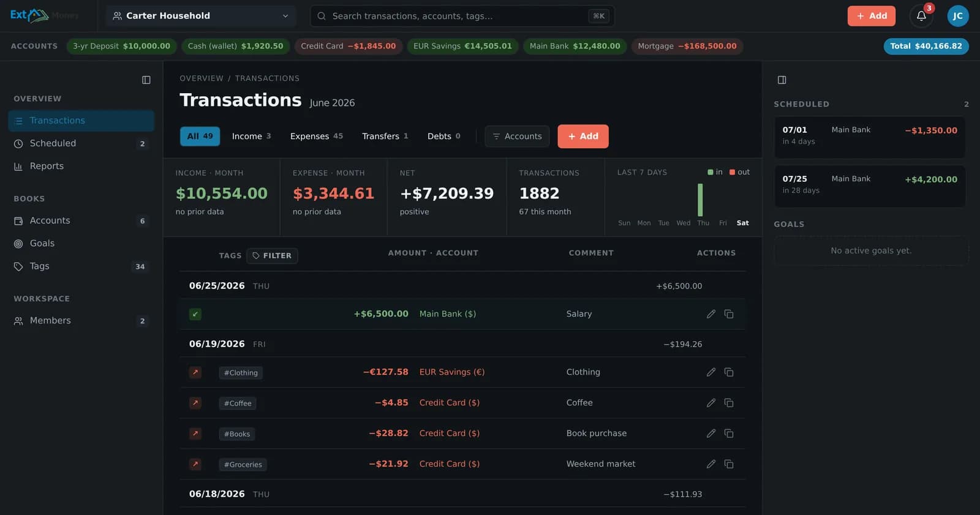The height and width of the screenshot is (515, 980).
Task: Click the expense arrow icon on Coffee row
Action: tap(195, 403)
